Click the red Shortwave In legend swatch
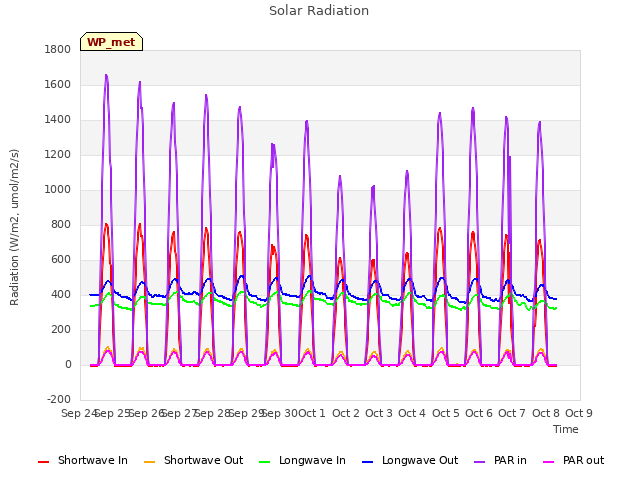This screenshot has height=480, width=640. coord(44,462)
